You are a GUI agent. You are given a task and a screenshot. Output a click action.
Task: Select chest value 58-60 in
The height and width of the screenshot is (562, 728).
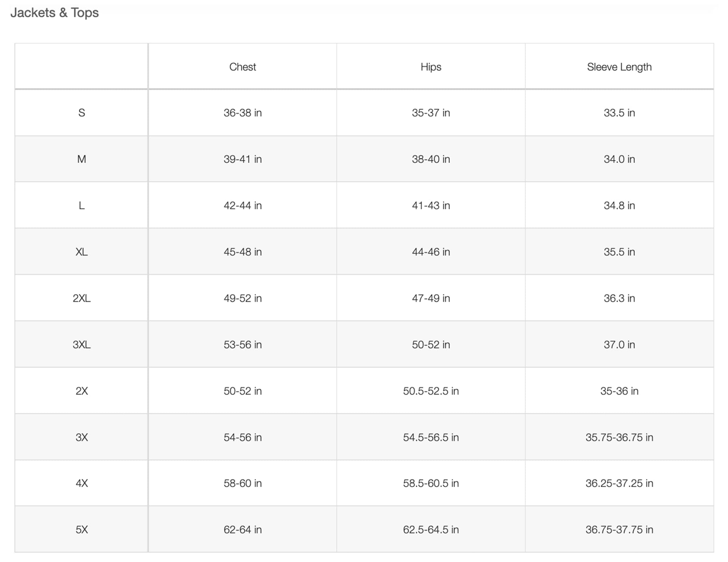[x=242, y=483]
